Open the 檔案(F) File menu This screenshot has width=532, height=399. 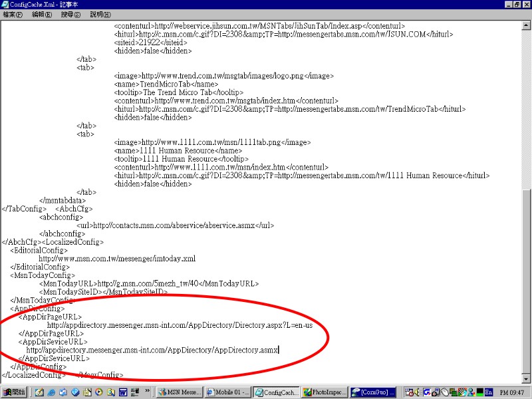(x=13, y=15)
